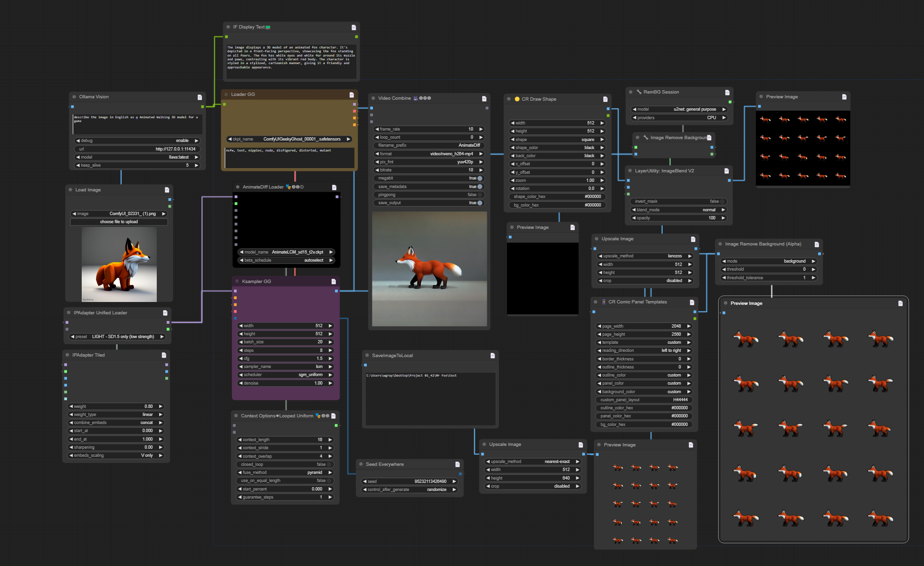Click the RemBG Session wrench icon

tap(638, 92)
